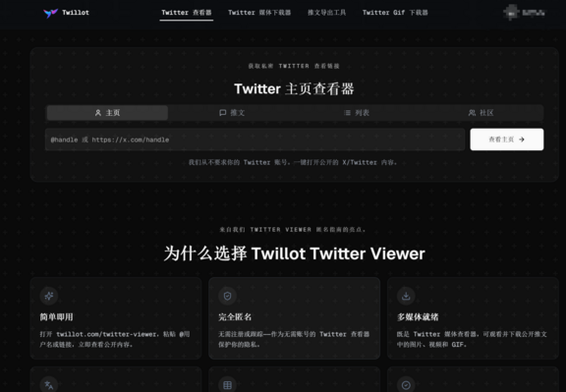Click the 多媒体就绪 card heading
The width and height of the screenshot is (566, 392).
[x=418, y=317]
